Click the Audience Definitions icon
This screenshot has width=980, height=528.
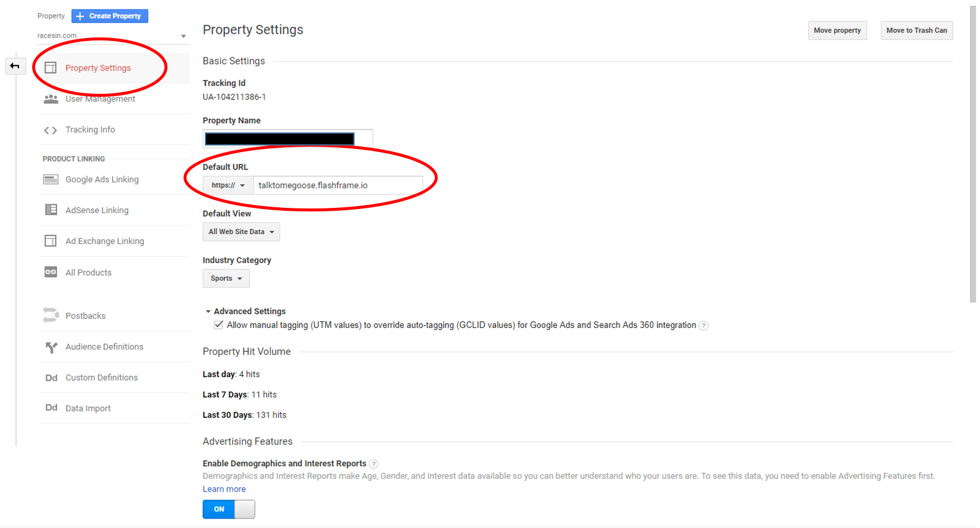point(51,347)
